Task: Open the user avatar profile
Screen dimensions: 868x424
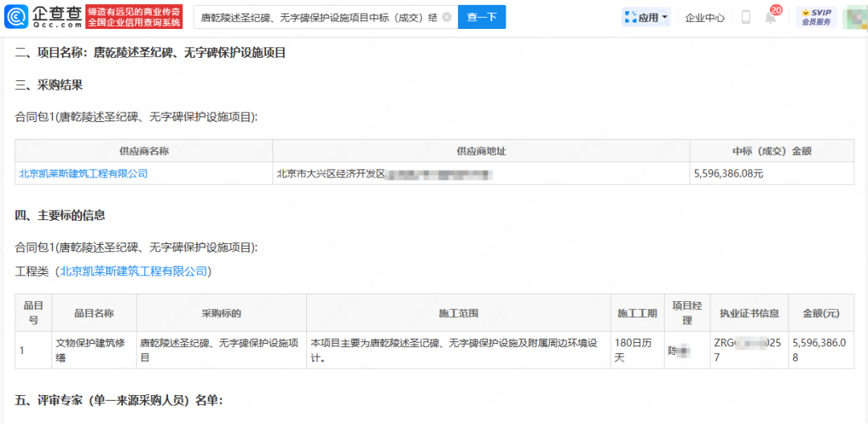Action: coord(854,17)
